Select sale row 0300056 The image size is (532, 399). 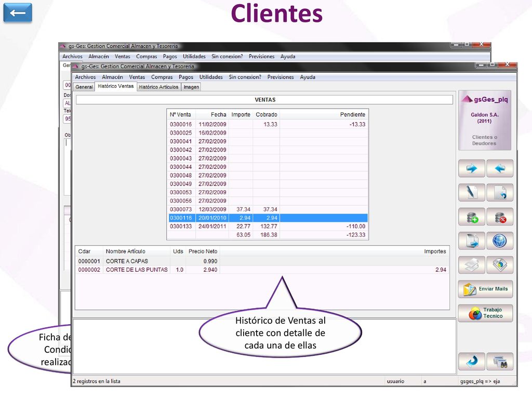click(x=268, y=201)
